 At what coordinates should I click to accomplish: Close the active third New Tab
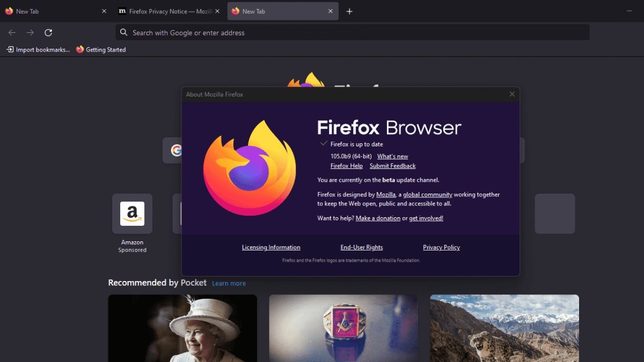point(331,11)
